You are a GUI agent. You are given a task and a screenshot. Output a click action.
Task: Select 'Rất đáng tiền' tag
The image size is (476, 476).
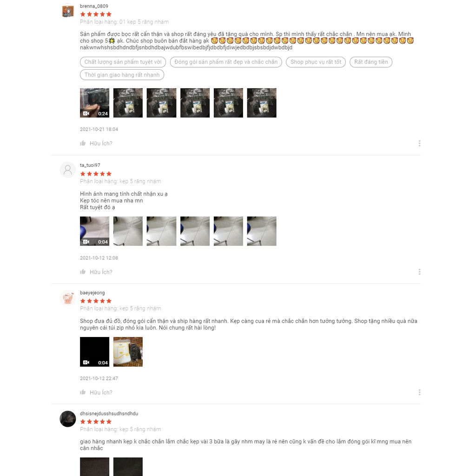tap(371, 62)
